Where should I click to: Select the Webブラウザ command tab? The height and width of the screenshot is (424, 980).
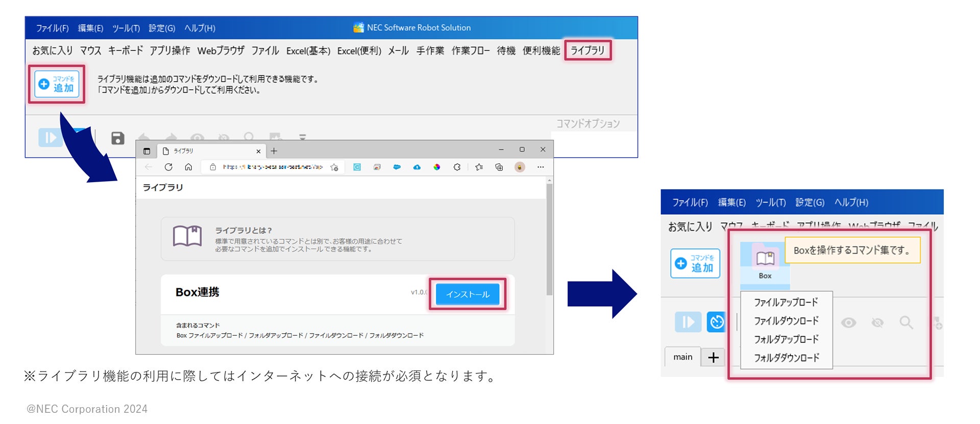220,51
